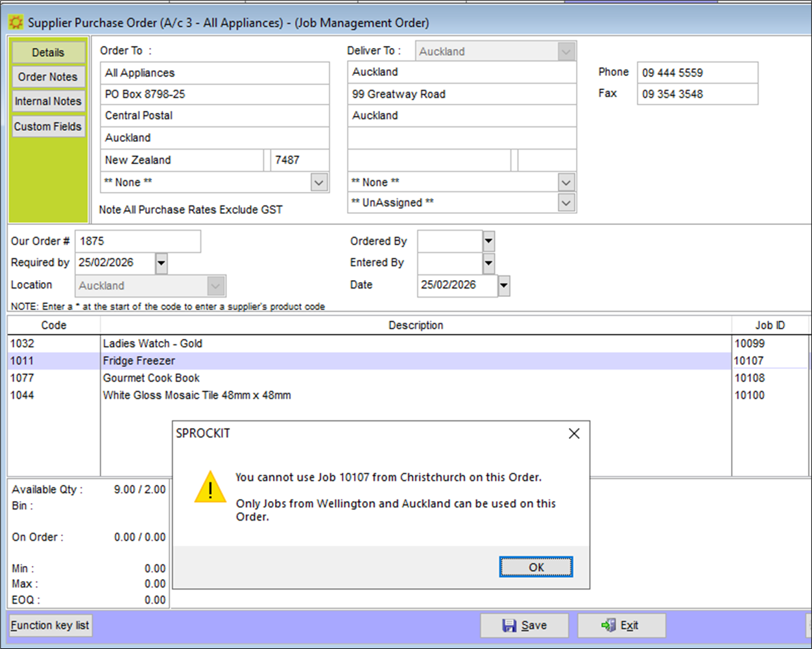Click code 1077 in the list

(x=22, y=378)
